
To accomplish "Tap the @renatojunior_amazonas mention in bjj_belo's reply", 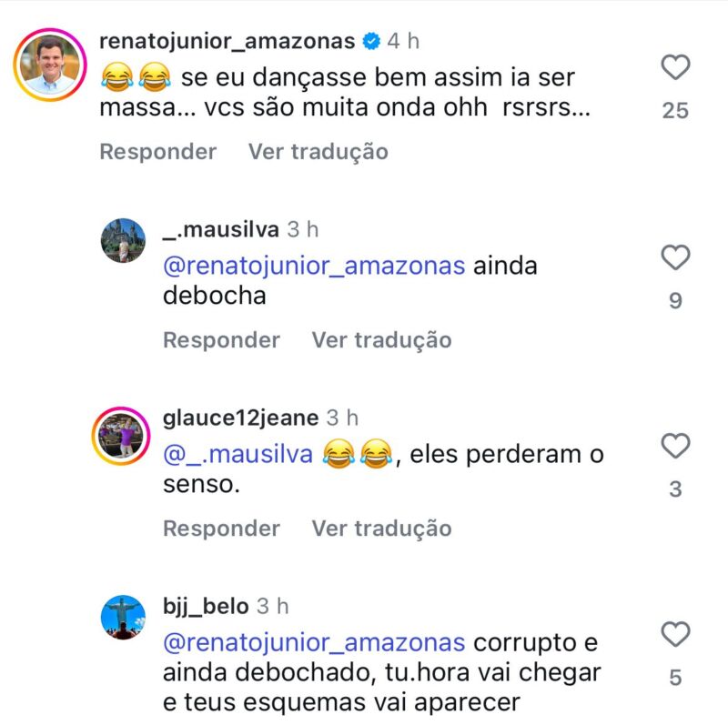I will (x=314, y=642).
